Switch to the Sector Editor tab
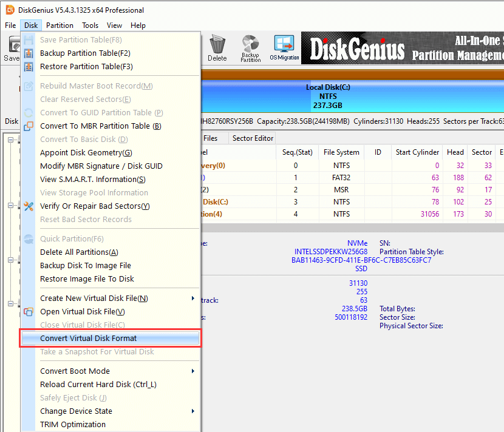 [x=253, y=138]
